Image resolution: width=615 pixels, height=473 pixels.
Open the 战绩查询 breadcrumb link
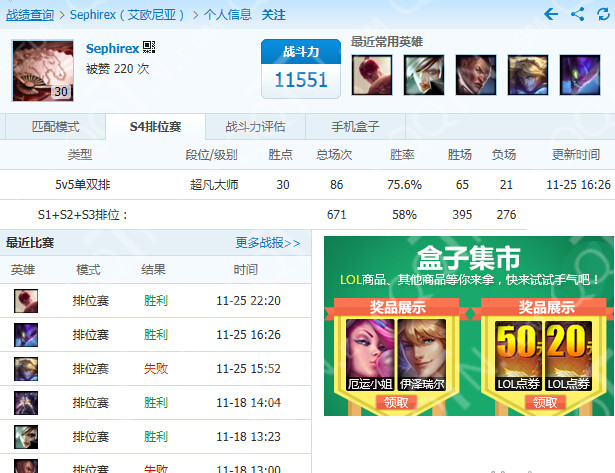point(30,15)
